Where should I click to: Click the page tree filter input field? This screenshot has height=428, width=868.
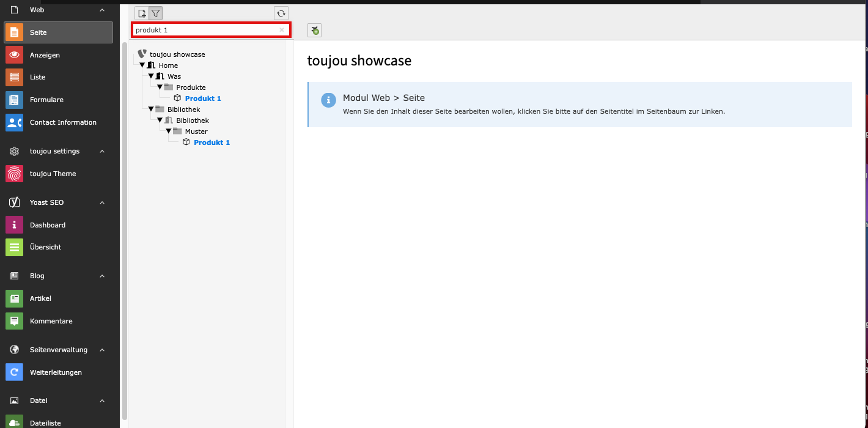[x=205, y=30]
